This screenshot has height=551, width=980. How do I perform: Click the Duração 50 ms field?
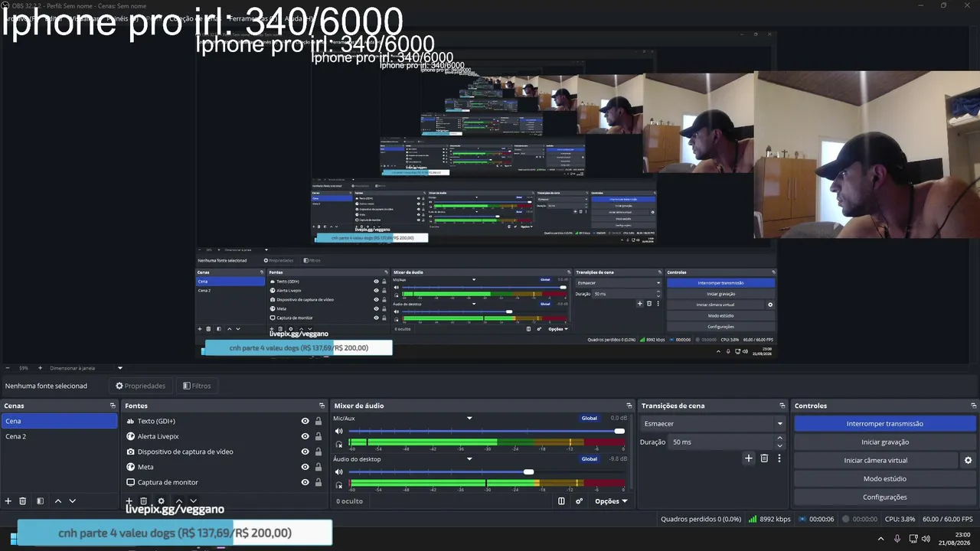pyautogui.click(x=721, y=442)
